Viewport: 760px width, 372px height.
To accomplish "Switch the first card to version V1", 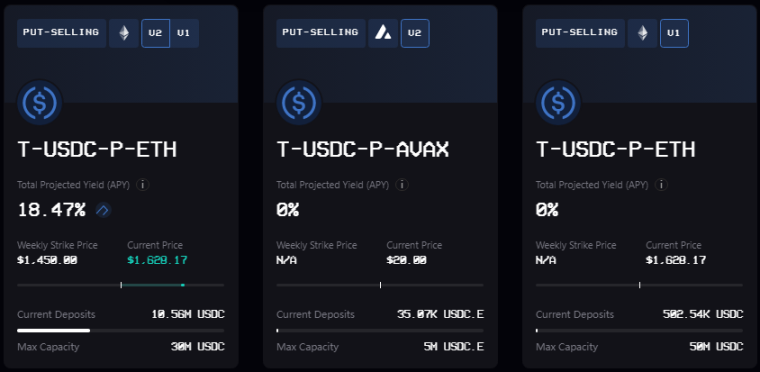I will (x=184, y=33).
